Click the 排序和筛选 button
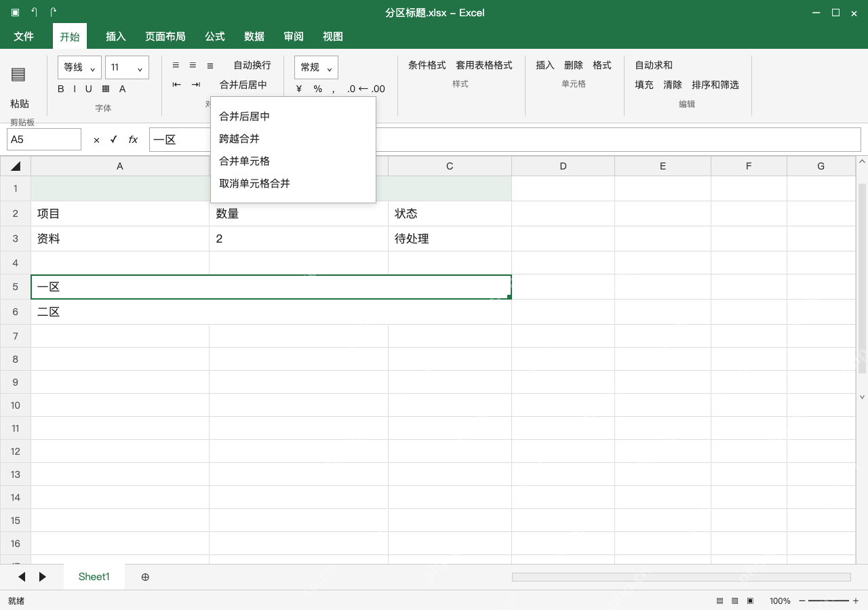The height and width of the screenshot is (610, 868). (x=715, y=85)
